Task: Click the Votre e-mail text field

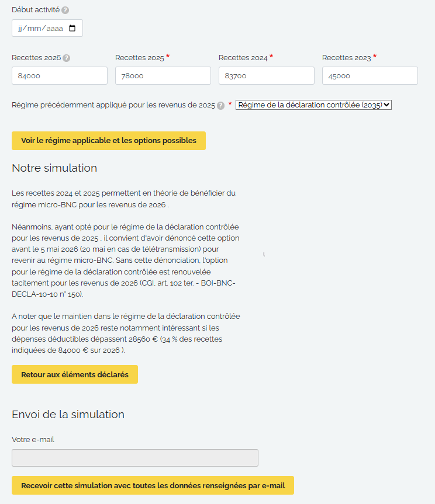Action: [135, 458]
